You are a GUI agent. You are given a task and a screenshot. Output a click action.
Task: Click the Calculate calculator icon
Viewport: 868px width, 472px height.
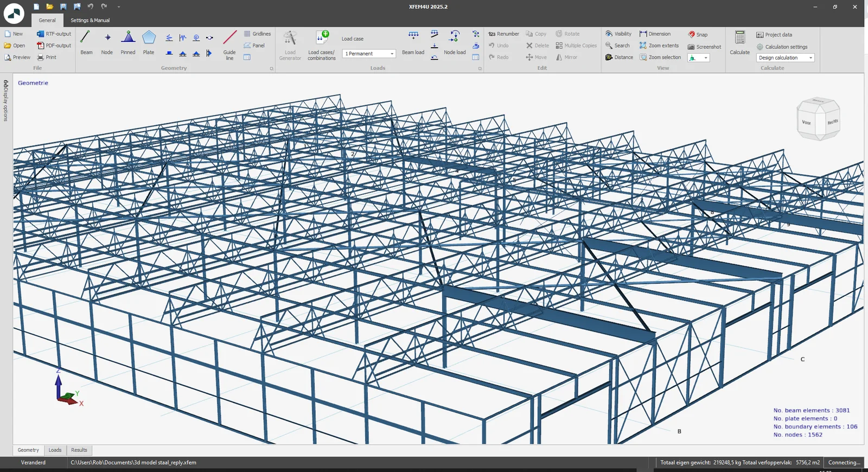coord(739,42)
